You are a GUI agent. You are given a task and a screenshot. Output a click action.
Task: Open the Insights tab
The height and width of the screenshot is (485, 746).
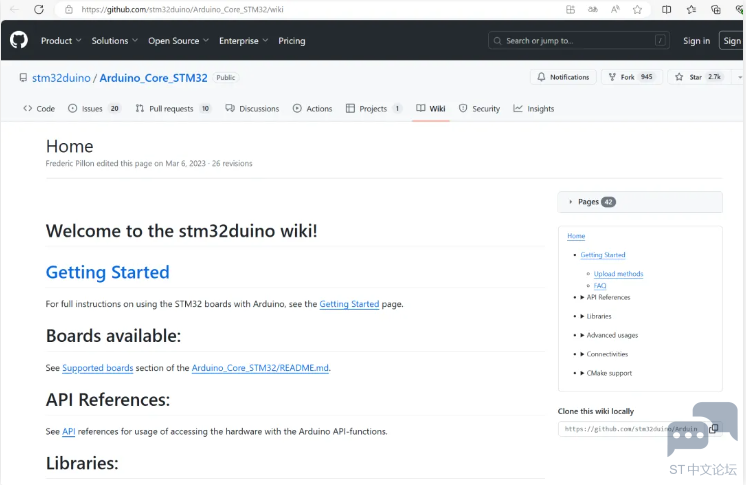pyautogui.click(x=534, y=109)
